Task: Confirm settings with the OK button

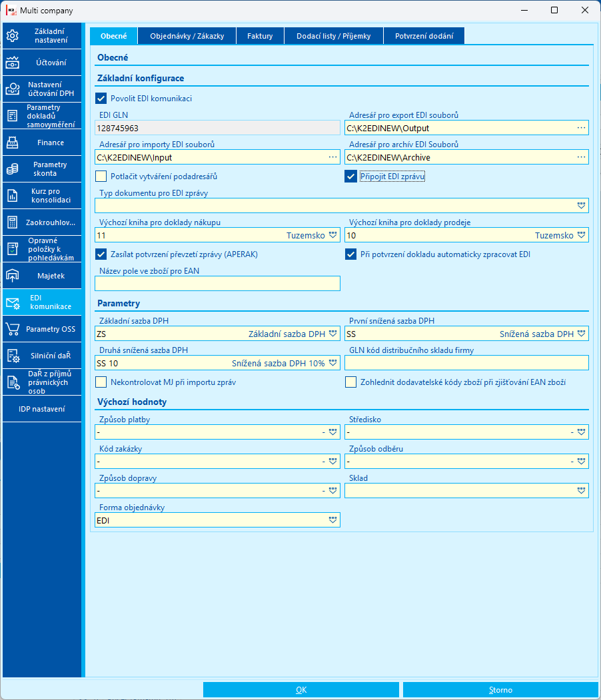Action: point(301,690)
